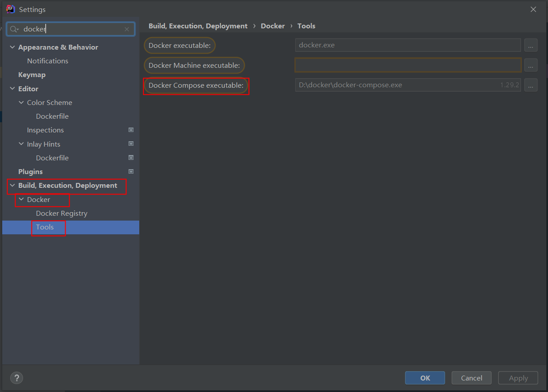
Task: Collapse the Docker tree node
Action: (21, 199)
